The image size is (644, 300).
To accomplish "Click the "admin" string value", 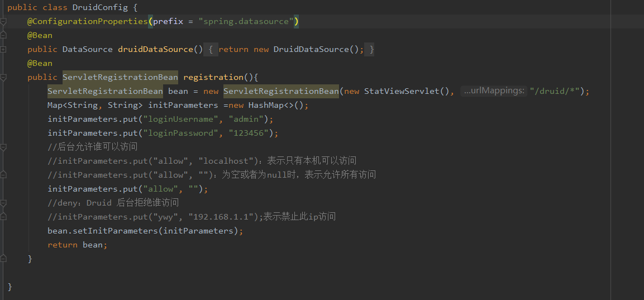I will (x=246, y=119).
